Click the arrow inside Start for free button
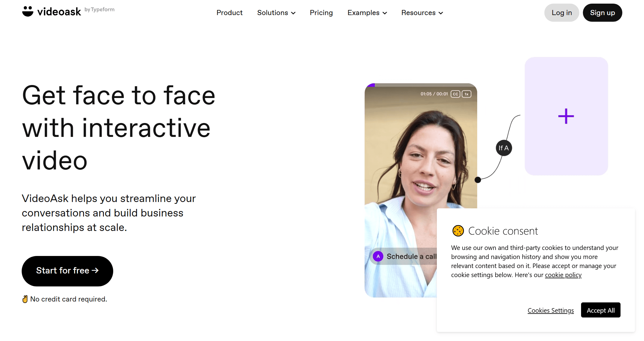Screen dimensions: 644x341 tap(95, 270)
